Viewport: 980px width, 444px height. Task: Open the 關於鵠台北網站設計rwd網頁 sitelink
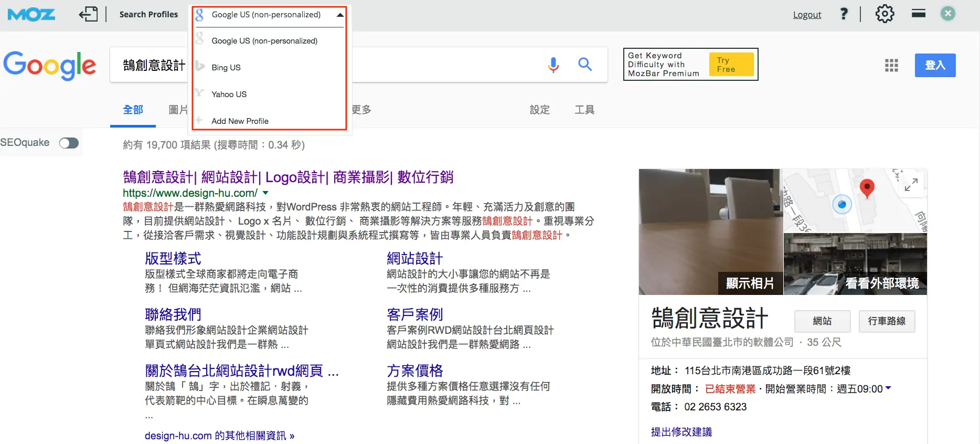point(242,371)
